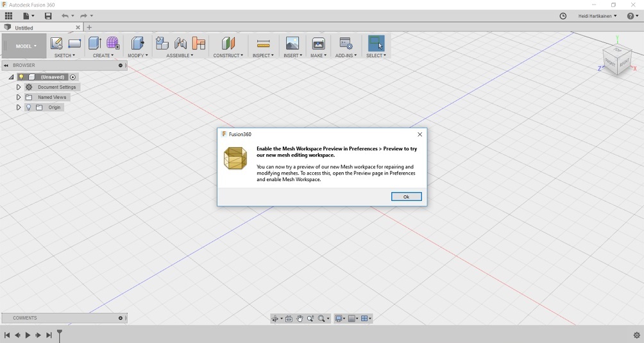644x343 pixels.
Task: Open the Heidi Hartikainen account menu
Action: tap(597, 16)
